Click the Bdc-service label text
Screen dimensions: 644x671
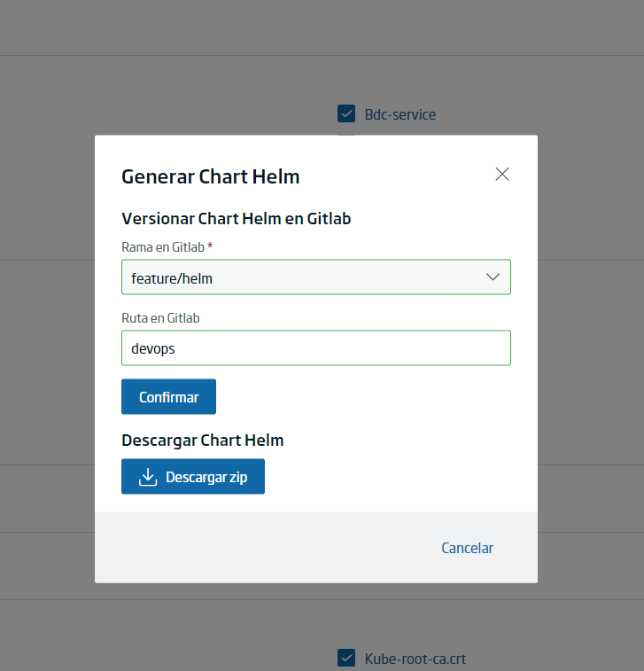[x=400, y=114]
